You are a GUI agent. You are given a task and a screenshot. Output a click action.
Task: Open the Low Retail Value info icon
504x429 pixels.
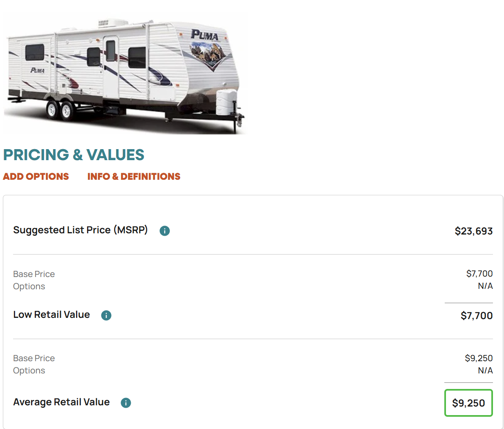[106, 315]
